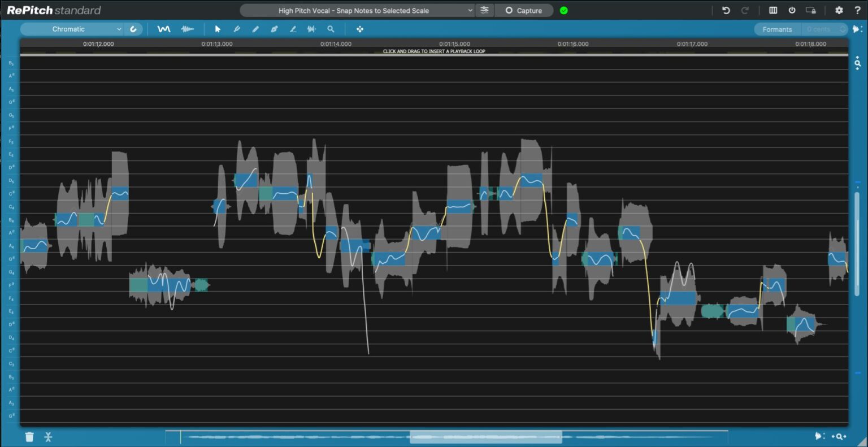Select the arrow pointer tool
This screenshot has height=447, width=868.
(218, 29)
